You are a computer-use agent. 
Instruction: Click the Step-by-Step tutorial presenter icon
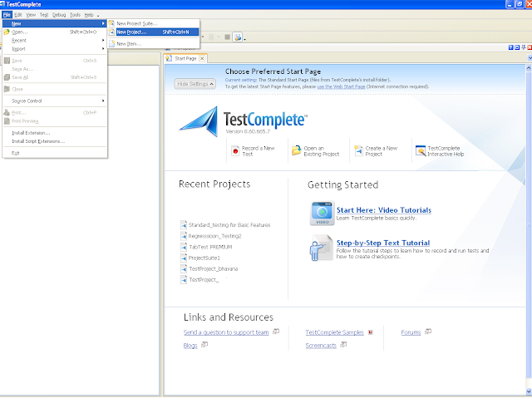click(x=321, y=248)
